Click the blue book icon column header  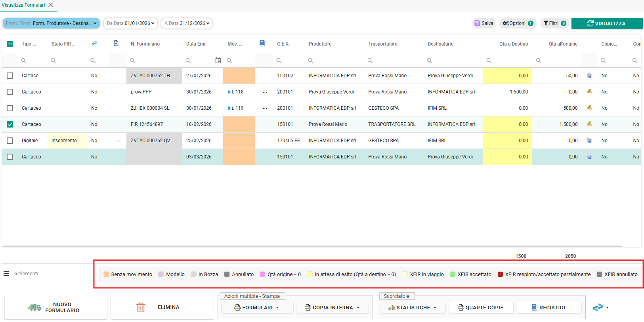click(262, 43)
